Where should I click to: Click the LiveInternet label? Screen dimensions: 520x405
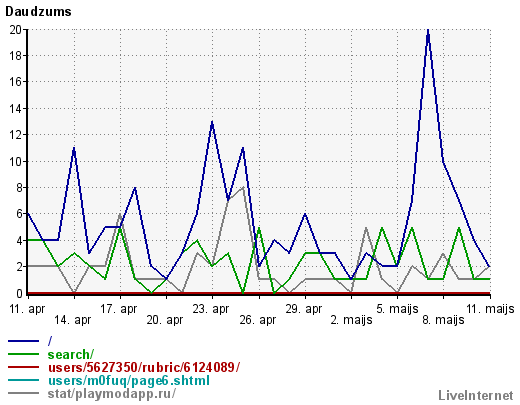click(476, 396)
